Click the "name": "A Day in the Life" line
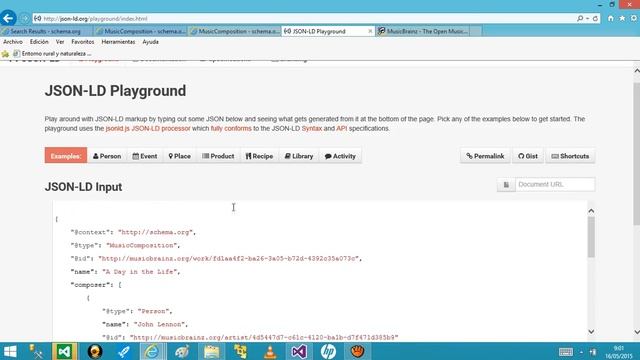The height and width of the screenshot is (360, 640). coord(125,271)
